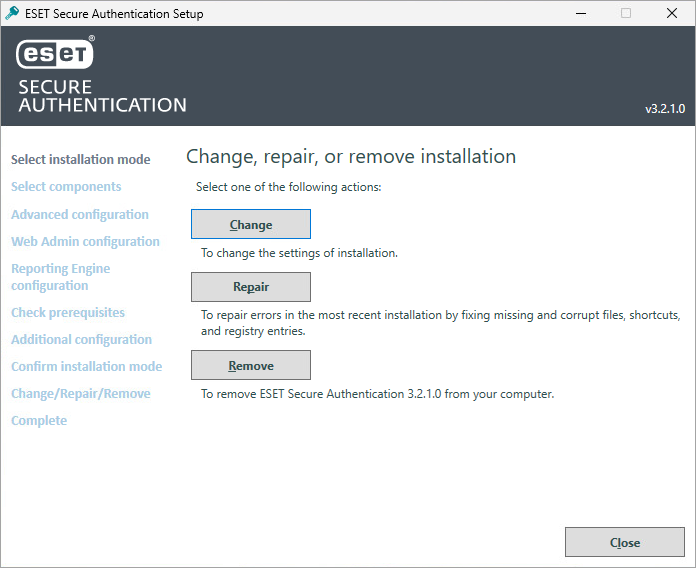Image resolution: width=696 pixels, height=568 pixels.
Task: Select the 'Reporting Engine configuration' step
Action: point(61,277)
